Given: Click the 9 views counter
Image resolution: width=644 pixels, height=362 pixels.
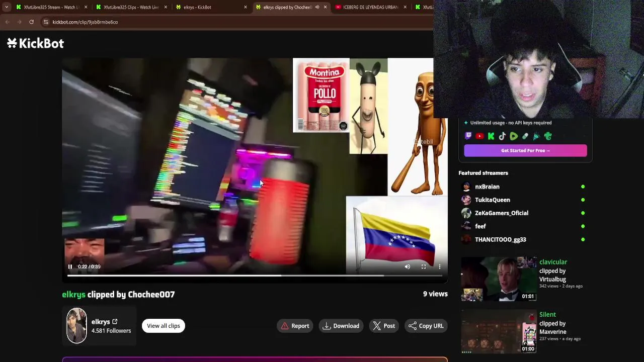Looking at the screenshot, I should tap(435, 294).
